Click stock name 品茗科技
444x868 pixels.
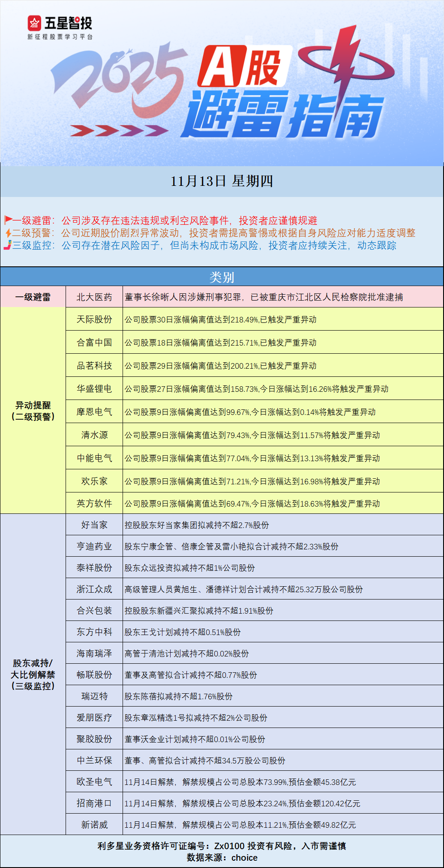94,365
